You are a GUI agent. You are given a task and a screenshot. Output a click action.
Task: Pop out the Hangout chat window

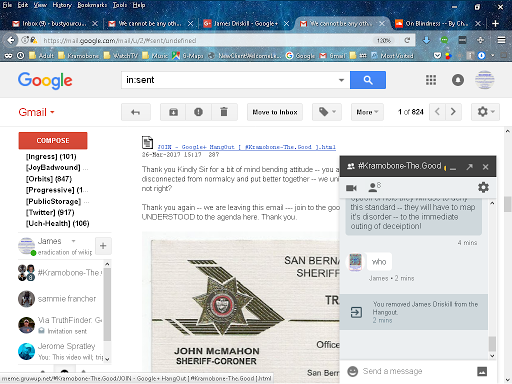point(469,167)
